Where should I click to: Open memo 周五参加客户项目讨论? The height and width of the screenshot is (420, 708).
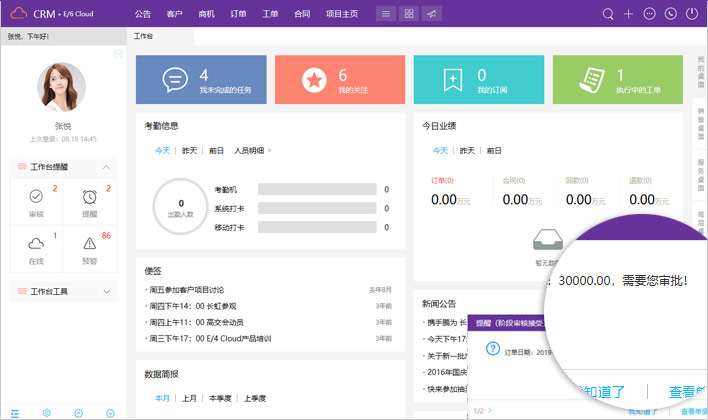coord(200,290)
